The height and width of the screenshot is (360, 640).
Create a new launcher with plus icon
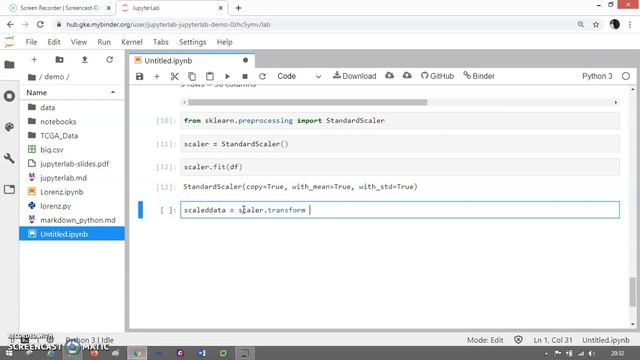point(34,60)
